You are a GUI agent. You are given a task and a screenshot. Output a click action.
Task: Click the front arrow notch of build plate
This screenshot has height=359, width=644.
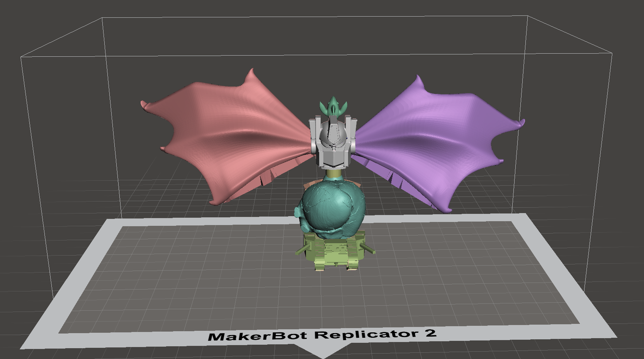[x=322, y=353]
